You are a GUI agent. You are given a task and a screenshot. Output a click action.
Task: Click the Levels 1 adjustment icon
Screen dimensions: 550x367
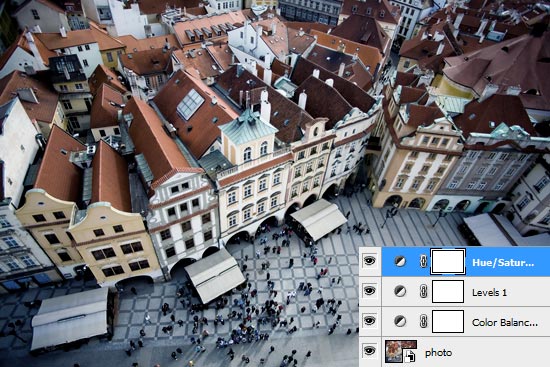[400, 291]
